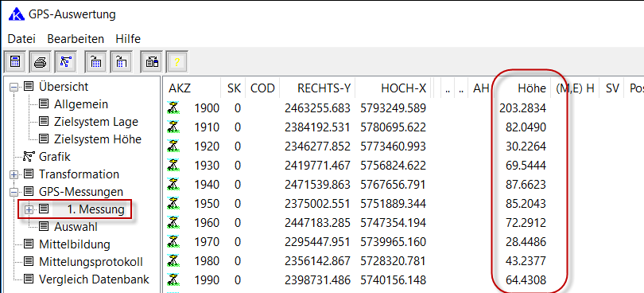The image size is (644, 293).
Task: Click RECHTS-Y value 2384192.531
Action: [317, 127]
